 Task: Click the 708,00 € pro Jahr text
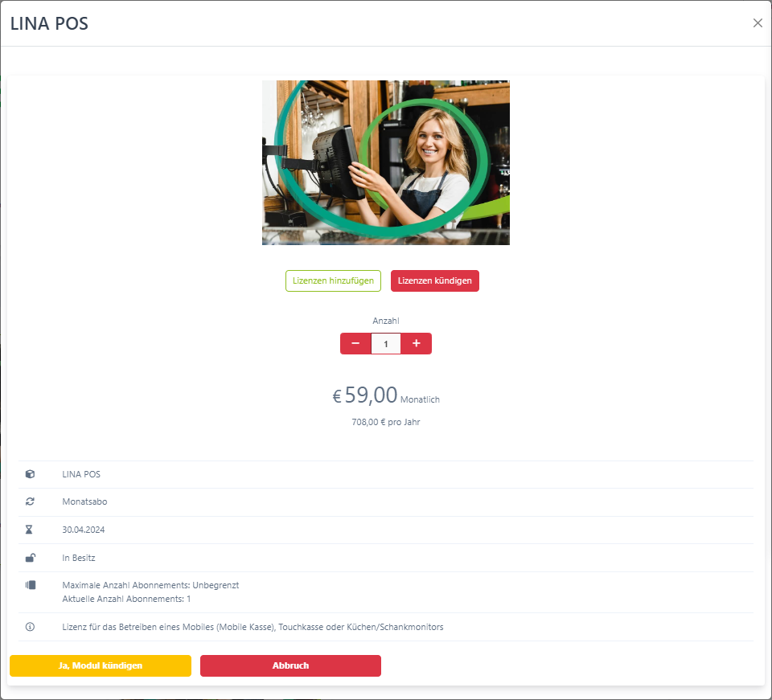(386, 422)
